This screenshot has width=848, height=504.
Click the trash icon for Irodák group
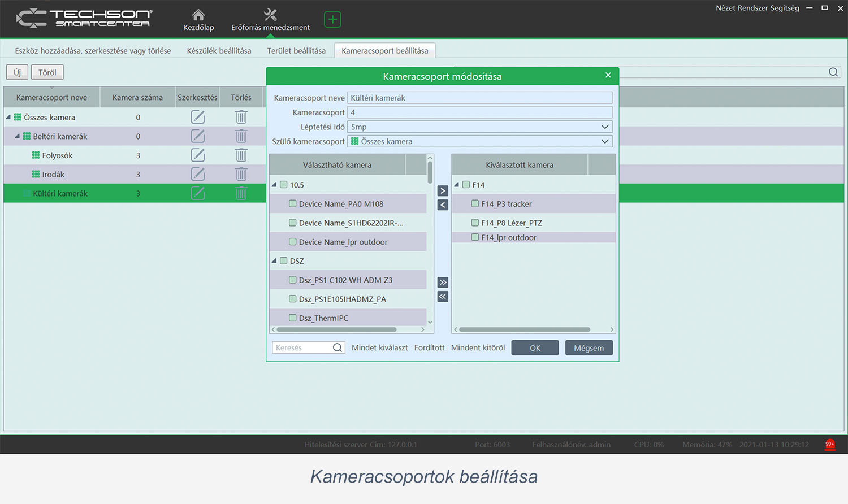tap(241, 175)
